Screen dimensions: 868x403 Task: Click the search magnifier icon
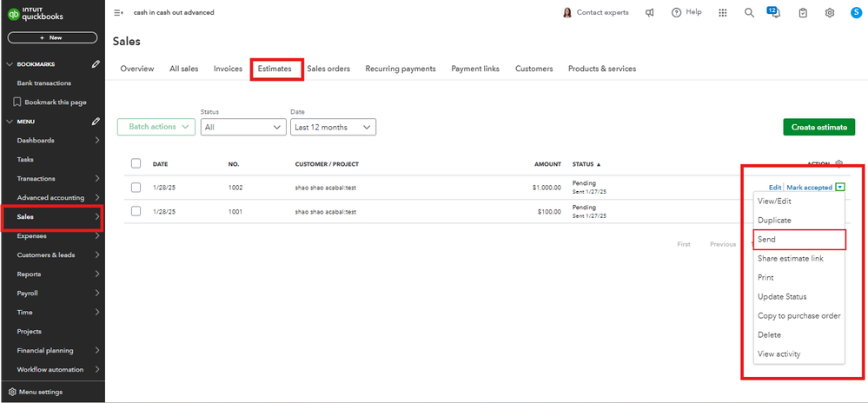tap(749, 13)
